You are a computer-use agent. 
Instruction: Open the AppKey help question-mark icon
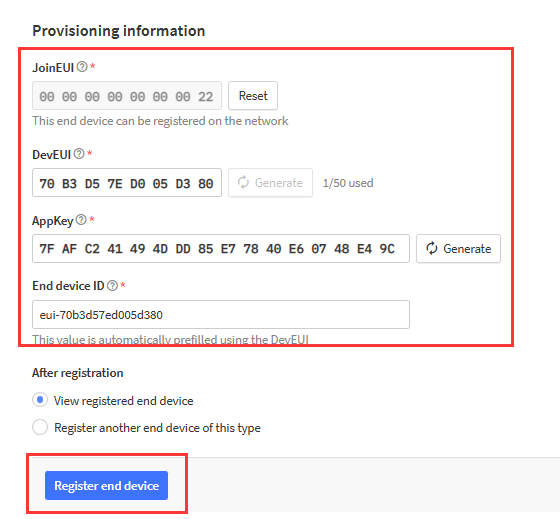coord(81,219)
